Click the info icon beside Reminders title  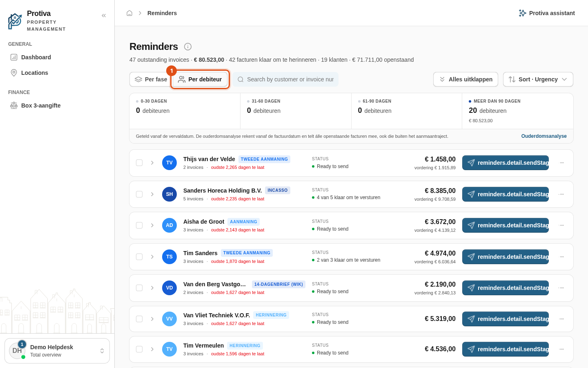pyautogui.click(x=188, y=47)
